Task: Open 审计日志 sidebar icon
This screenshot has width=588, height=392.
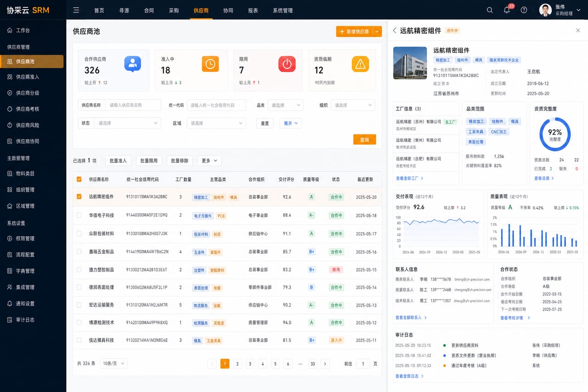Action: point(10,320)
